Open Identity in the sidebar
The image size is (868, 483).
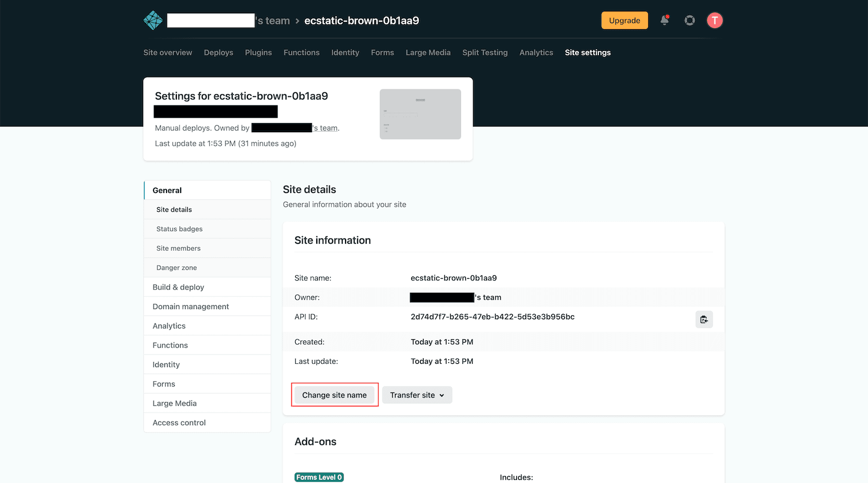[x=207, y=365]
